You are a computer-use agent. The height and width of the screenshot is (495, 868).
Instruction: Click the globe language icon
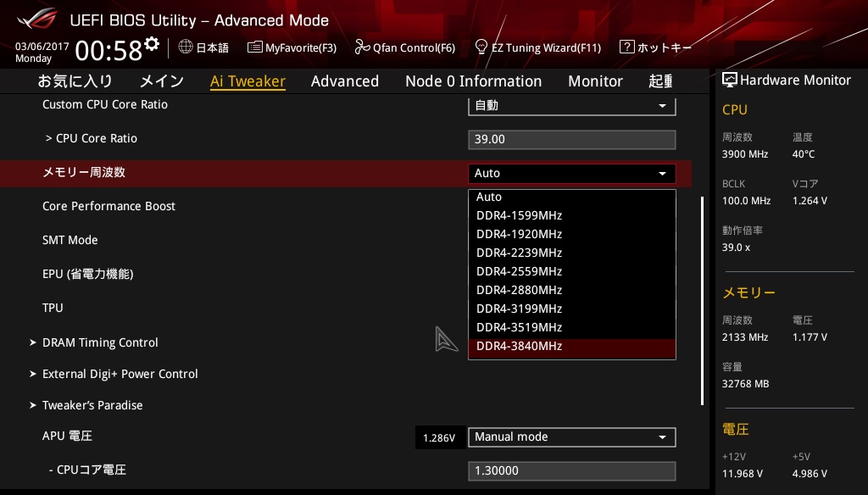tap(186, 47)
